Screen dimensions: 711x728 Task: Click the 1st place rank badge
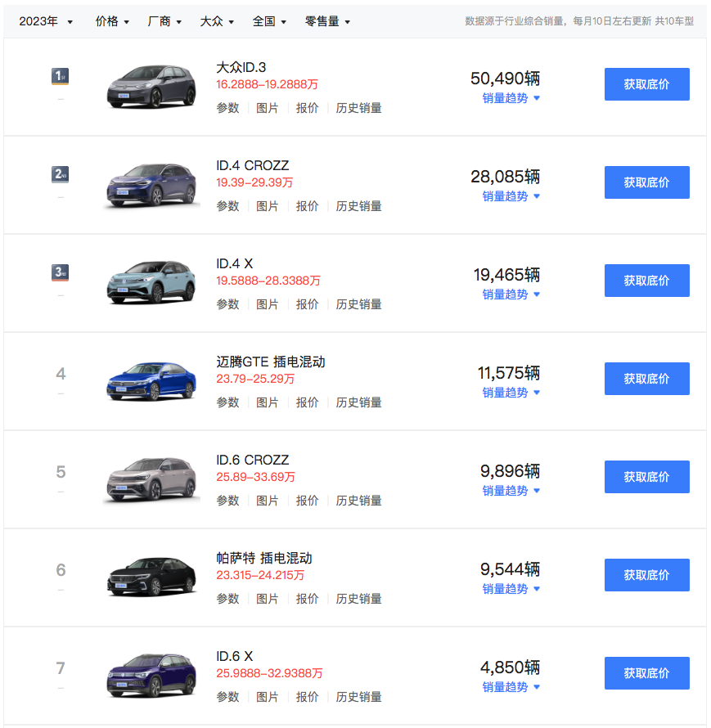[60, 76]
